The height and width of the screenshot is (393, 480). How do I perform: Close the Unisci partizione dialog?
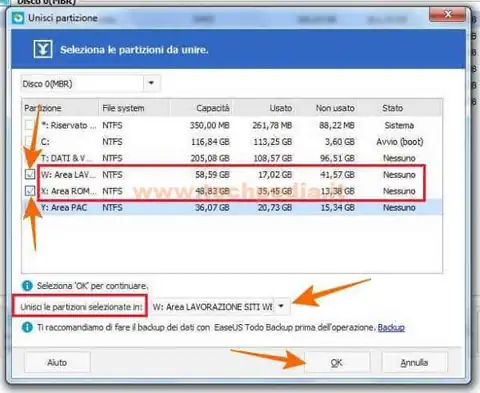point(447,14)
